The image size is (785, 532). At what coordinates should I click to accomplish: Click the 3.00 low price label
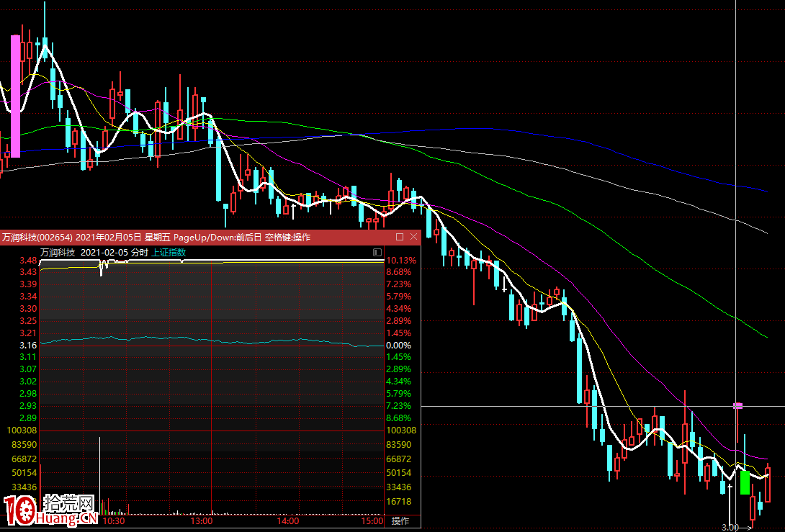[730, 527]
